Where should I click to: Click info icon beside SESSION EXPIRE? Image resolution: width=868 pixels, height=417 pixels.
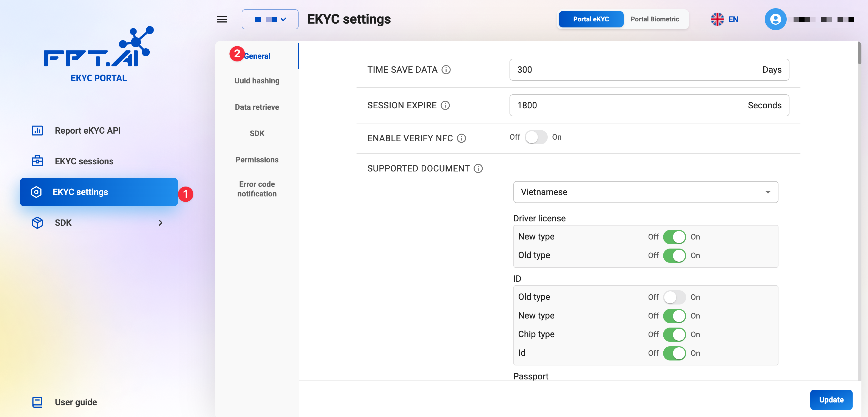[445, 105]
